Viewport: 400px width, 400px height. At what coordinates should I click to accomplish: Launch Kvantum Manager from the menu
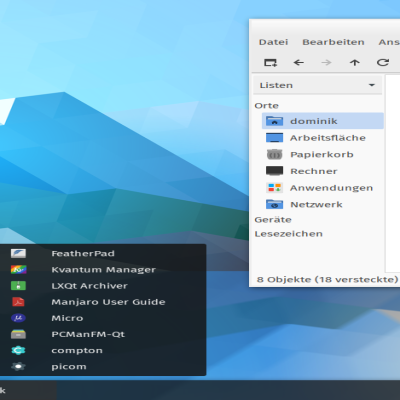pos(103,269)
